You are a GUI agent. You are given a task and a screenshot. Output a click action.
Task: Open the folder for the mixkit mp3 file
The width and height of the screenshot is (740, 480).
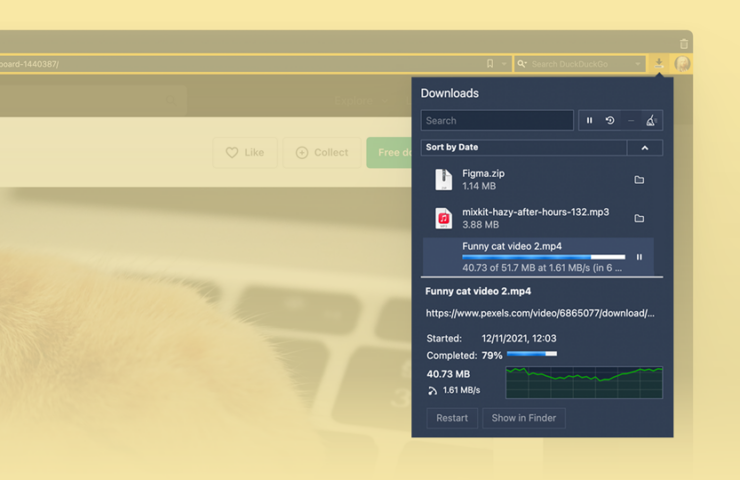639,218
